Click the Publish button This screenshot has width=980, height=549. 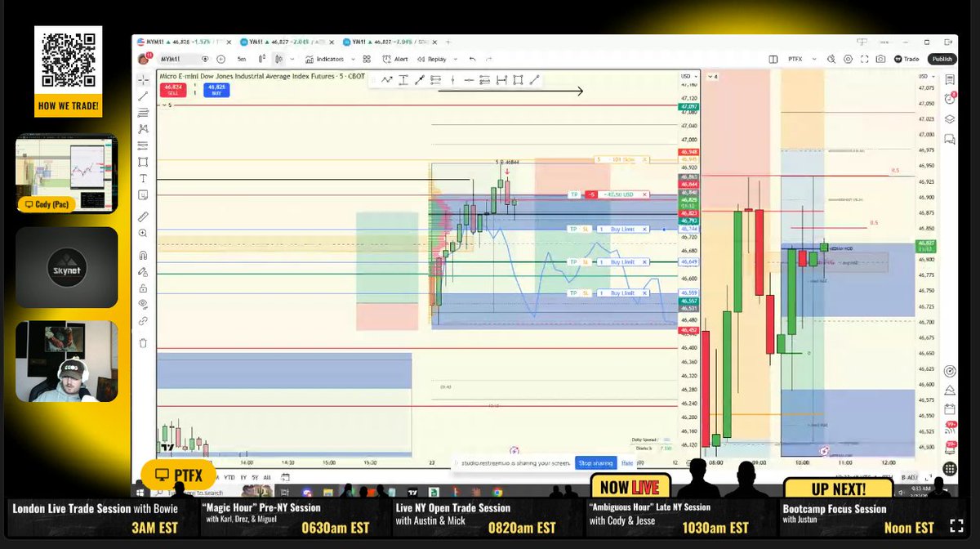pos(942,59)
